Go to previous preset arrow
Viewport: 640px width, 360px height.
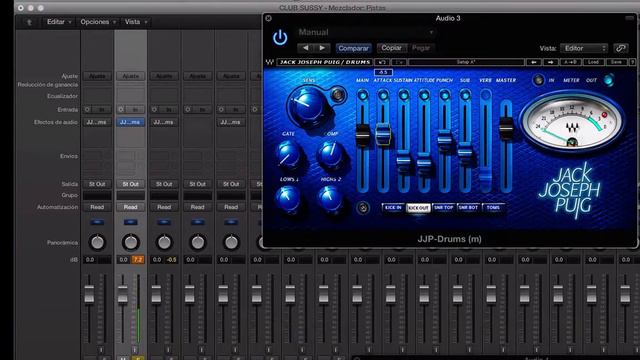pos(305,48)
